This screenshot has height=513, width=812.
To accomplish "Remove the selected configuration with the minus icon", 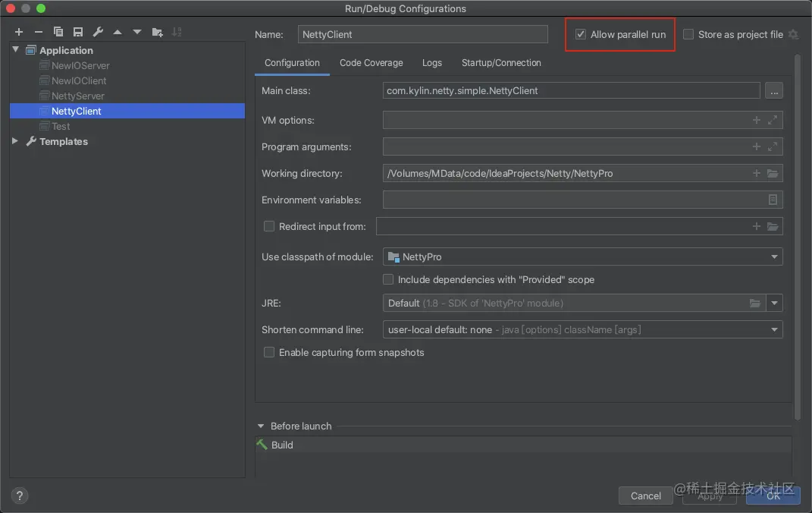I will tap(39, 32).
